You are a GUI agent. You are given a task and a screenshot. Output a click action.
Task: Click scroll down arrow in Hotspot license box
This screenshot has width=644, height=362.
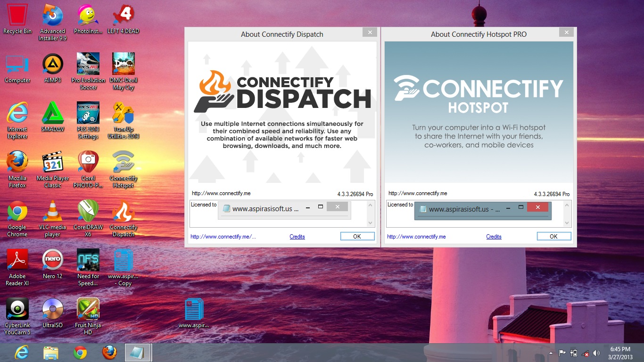point(567,223)
